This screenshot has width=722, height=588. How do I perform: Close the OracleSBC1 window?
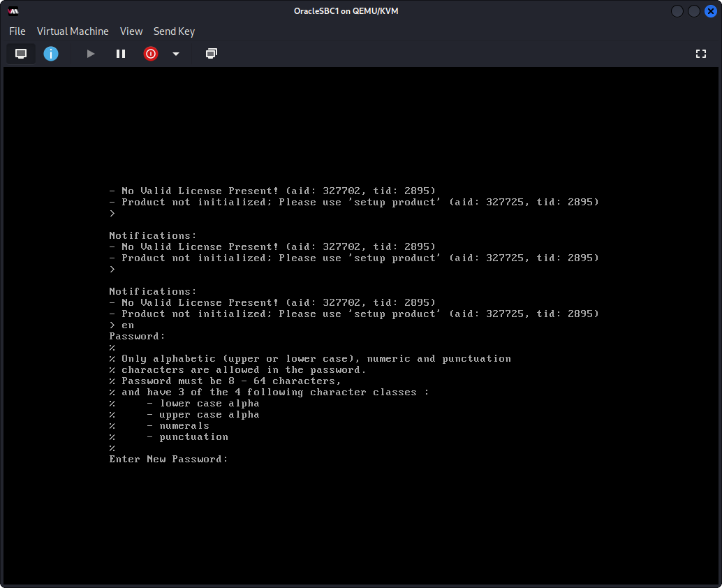click(710, 11)
